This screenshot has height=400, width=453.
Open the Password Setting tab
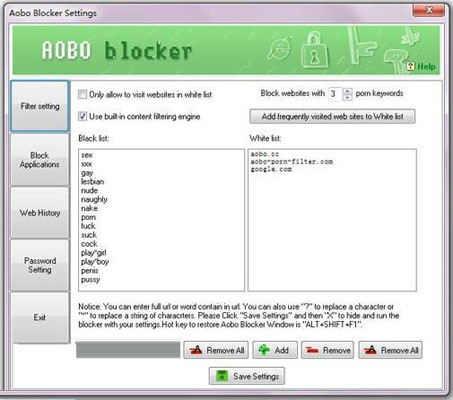pyautogui.click(x=40, y=265)
